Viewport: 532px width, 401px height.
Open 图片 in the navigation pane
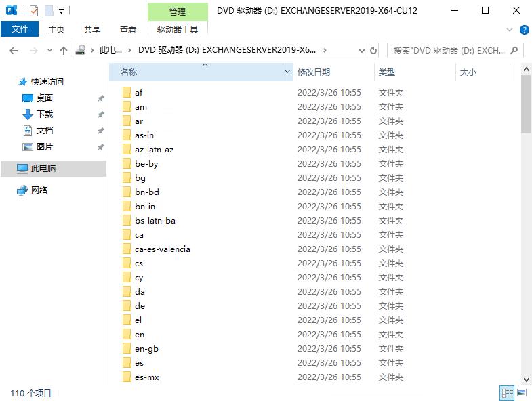(x=45, y=147)
